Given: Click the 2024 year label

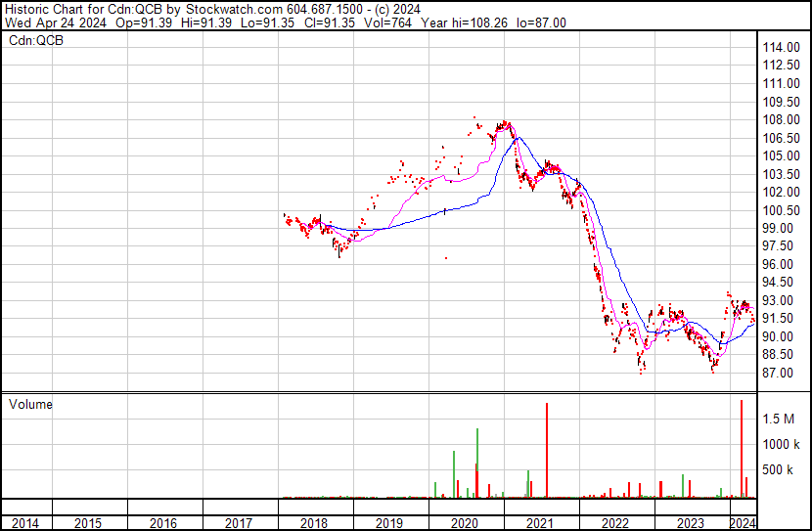Looking at the screenshot, I should click(x=744, y=523).
